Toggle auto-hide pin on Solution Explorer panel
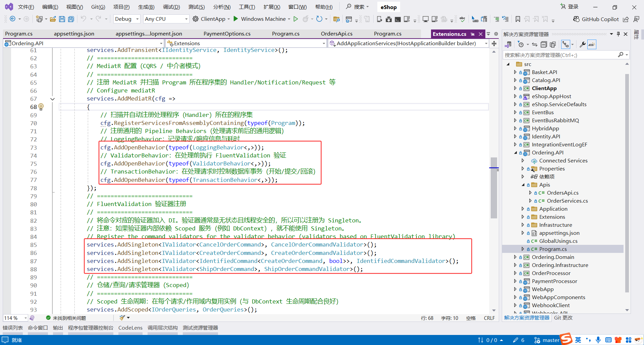The width and height of the screenshot is (644, 345). pos(618,34)
